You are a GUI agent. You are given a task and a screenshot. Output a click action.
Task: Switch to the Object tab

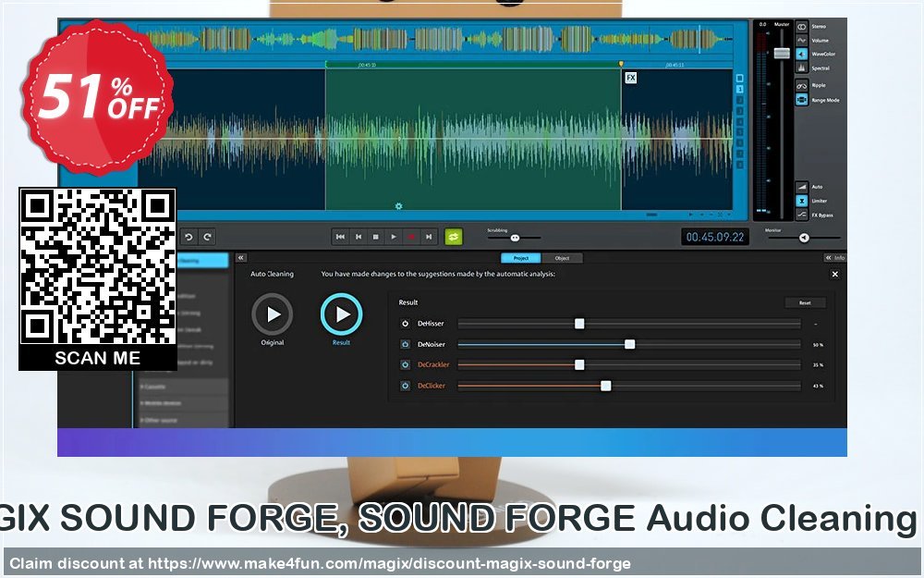click(562, 258)
